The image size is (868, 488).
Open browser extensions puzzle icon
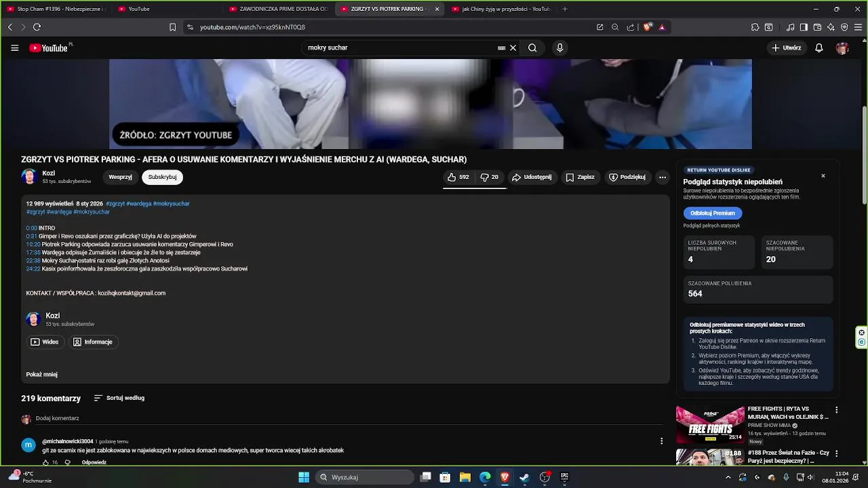pos(755,27)
